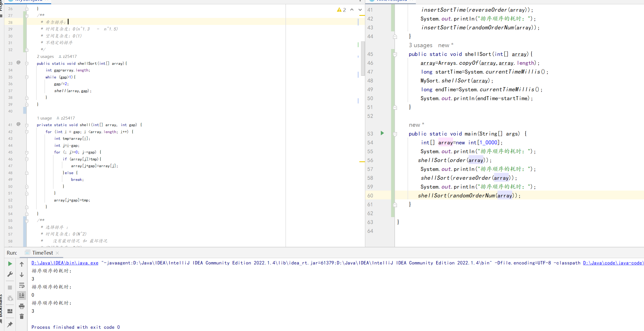Click the print console output icon
The width and height of the screenshot is (644, 331).
coord(22,306)
